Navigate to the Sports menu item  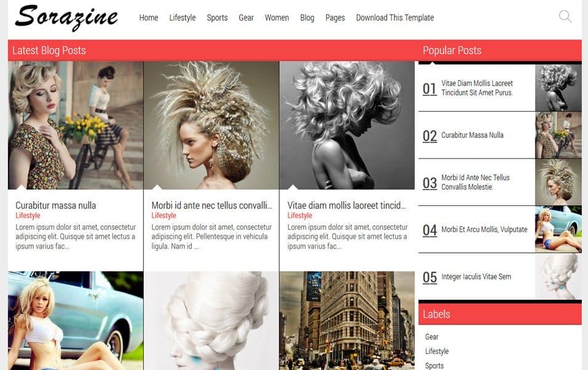217,18
